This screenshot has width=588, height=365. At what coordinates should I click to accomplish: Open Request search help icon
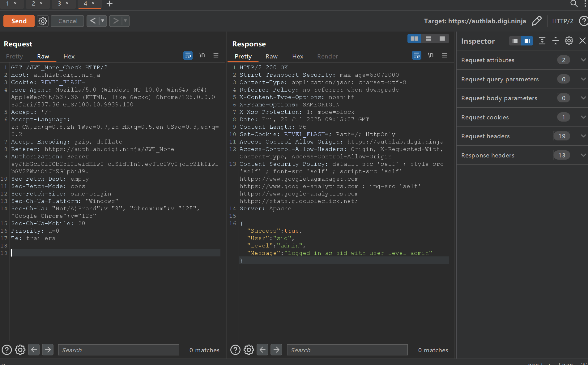[7, 350]
